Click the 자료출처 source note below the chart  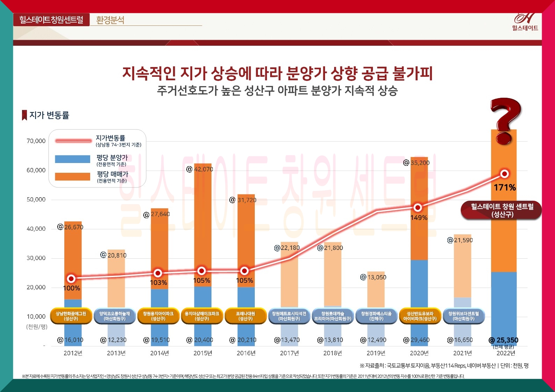point(444,366)
